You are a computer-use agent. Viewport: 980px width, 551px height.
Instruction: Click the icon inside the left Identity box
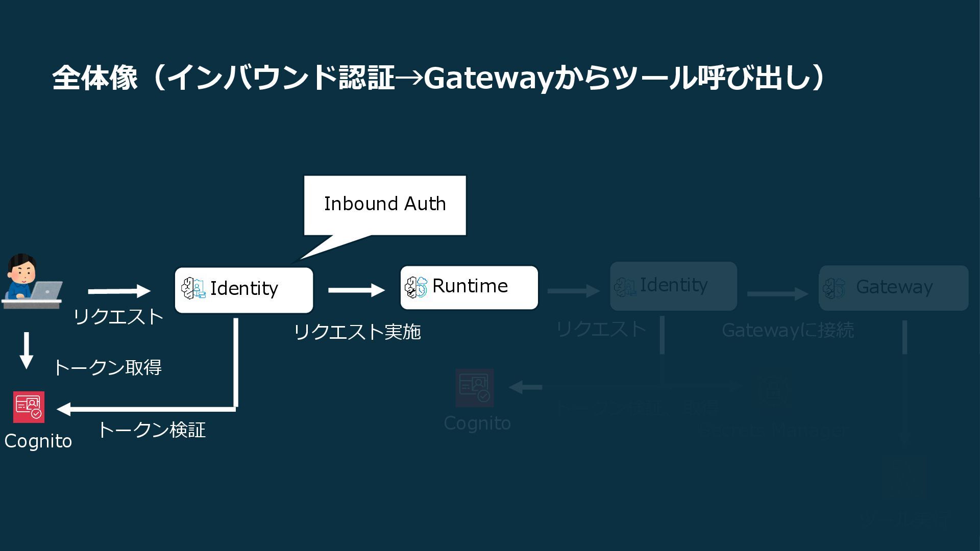[x=193, y=288]
